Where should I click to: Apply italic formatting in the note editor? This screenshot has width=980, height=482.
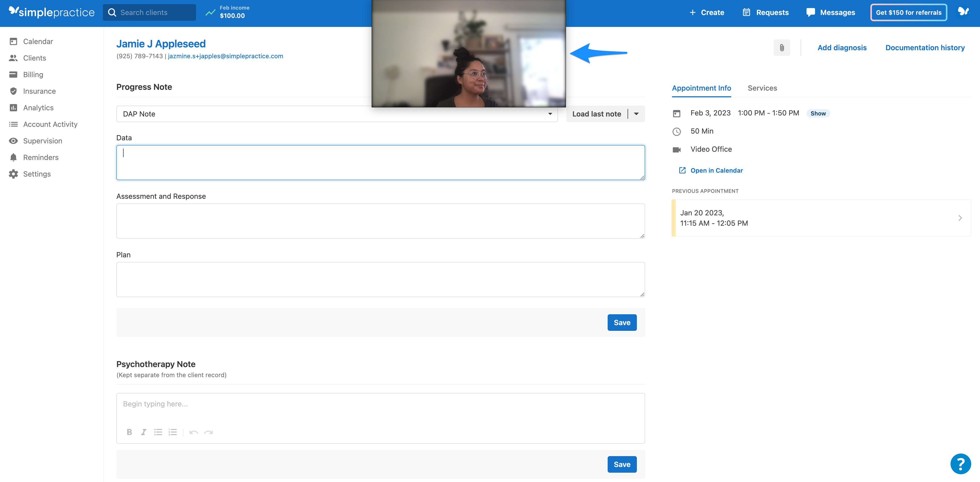click(144, 432)
